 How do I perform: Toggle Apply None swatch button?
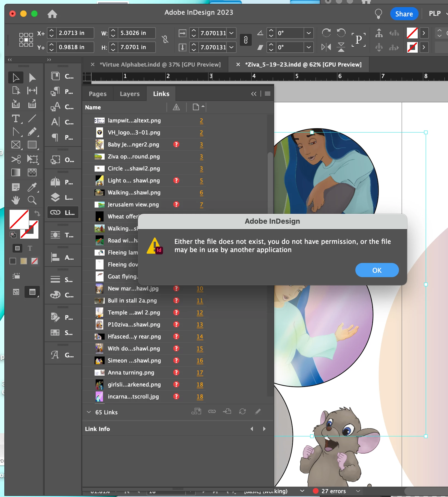point(35,261)
